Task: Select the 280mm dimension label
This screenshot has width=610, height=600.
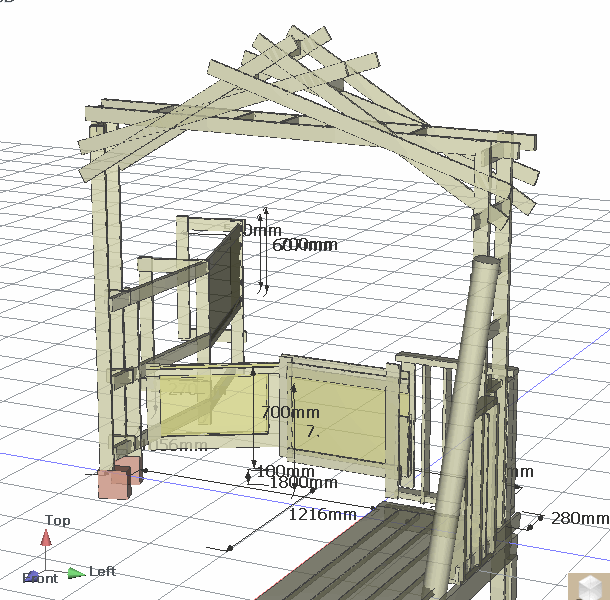Action: tap(579, 518)
